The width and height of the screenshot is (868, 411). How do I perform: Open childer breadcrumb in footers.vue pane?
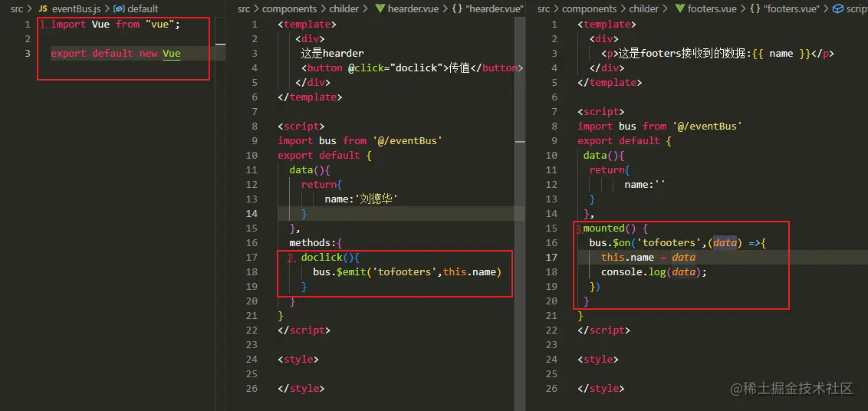click(x=646, y=9)
